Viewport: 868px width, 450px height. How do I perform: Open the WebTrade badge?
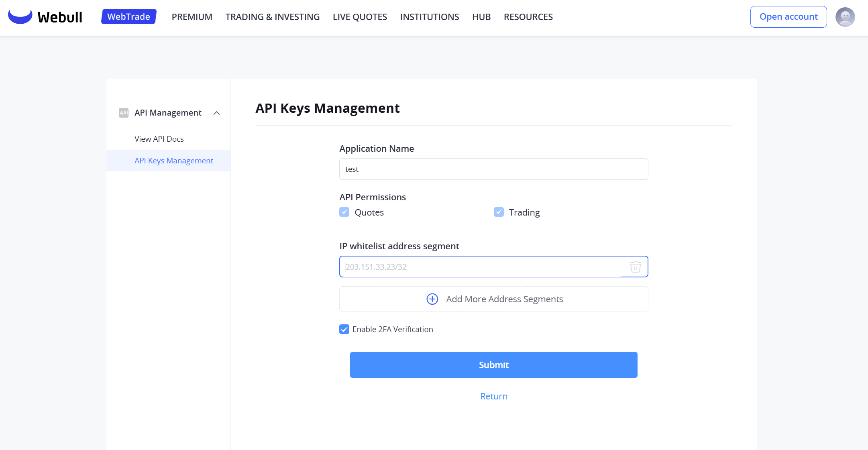128,17
